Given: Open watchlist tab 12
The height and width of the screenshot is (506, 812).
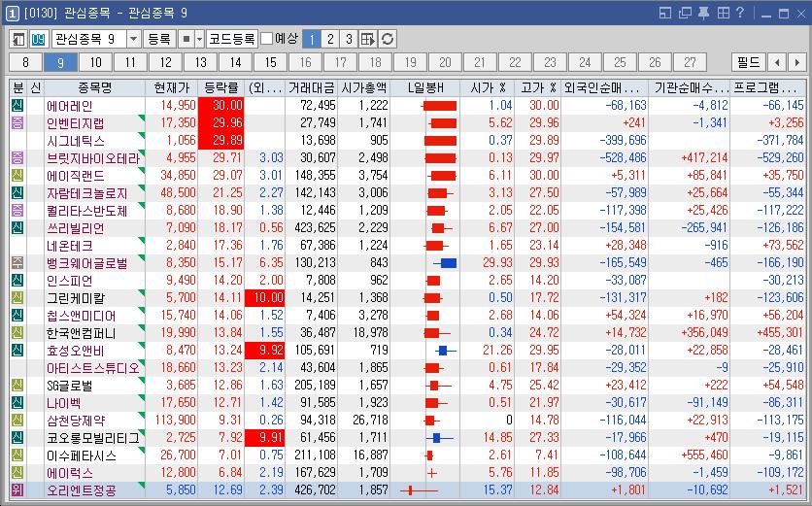Looking at the screenshot, I should [166, 63].
